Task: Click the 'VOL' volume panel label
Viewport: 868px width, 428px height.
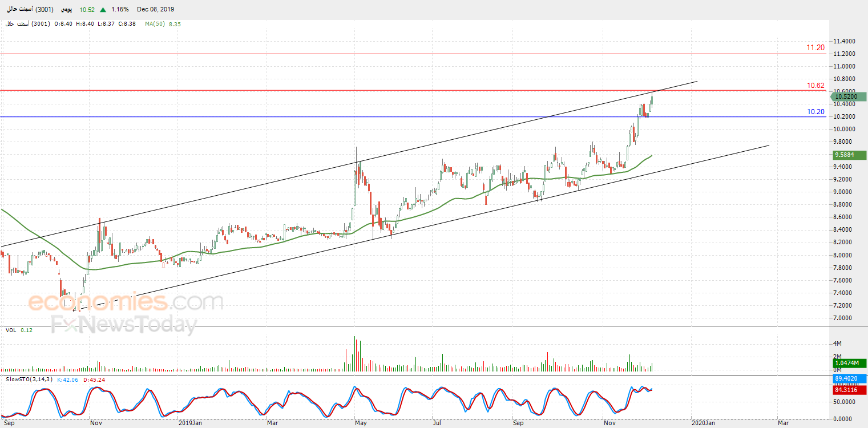Action: point(11,330)
